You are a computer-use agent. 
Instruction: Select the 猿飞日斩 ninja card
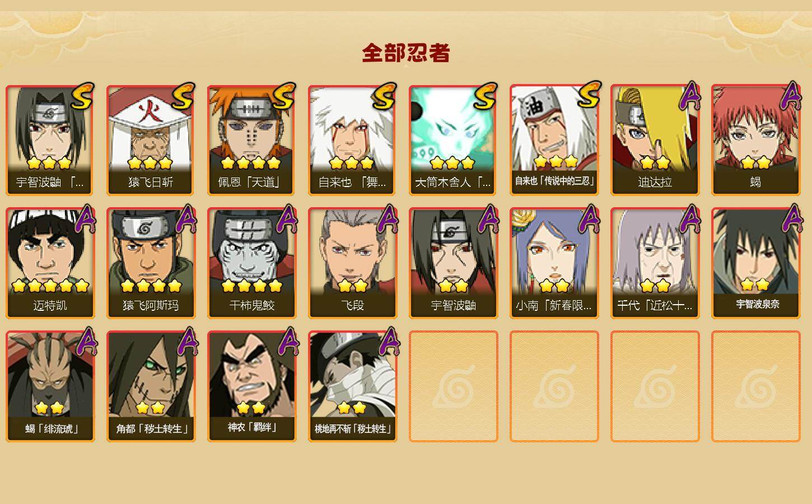pyautogui.click(x=151, y=140)
